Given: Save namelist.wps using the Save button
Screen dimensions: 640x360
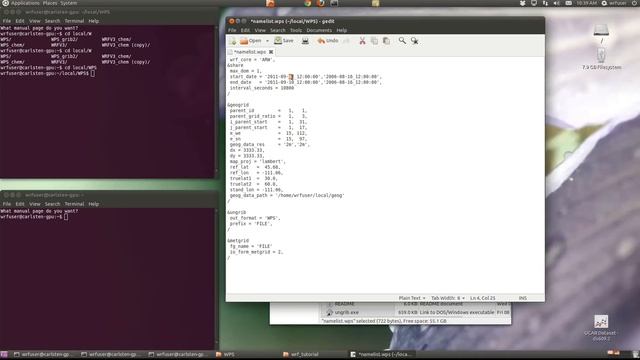Looking at the screenshot, I should (x=284, y=41).
